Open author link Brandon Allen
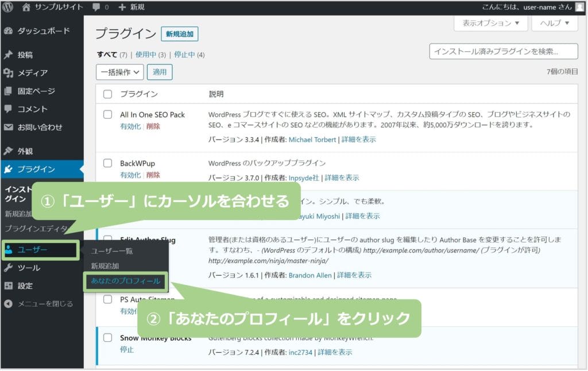This screenshot has height=371, width=588. click(x=310, y=275)
